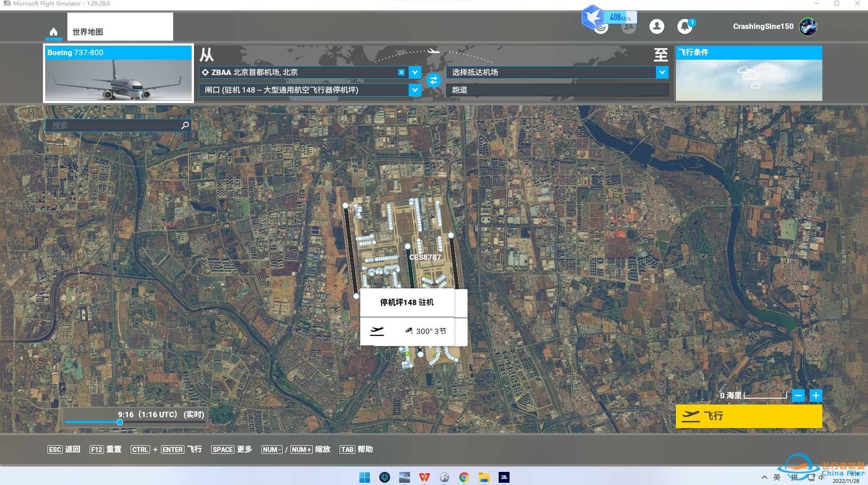Viewport: 868px width, 485px height.
Task: Click the Home icon in the top bar
Action: 53,32
